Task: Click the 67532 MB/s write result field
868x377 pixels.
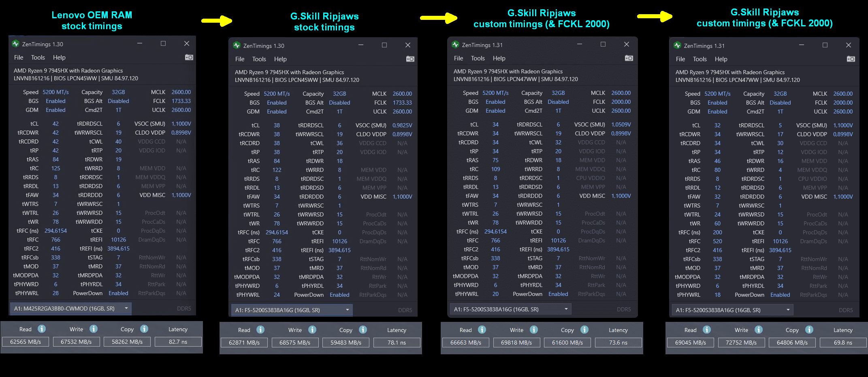Action: coord(76,342)
